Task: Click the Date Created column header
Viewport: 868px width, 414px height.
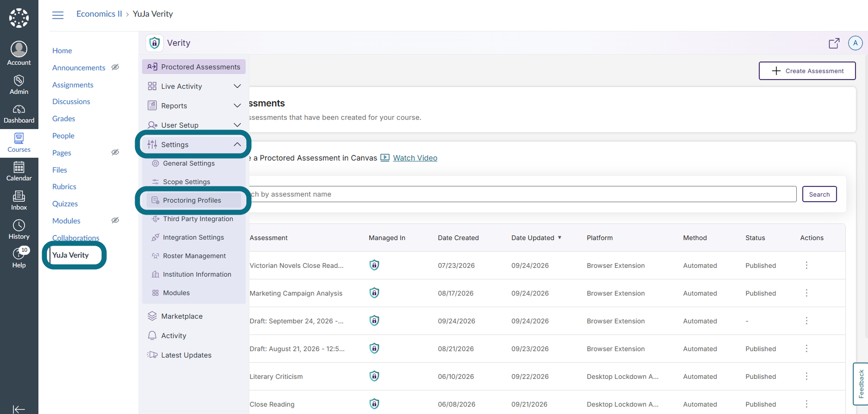Action: [x=458, y=238]
